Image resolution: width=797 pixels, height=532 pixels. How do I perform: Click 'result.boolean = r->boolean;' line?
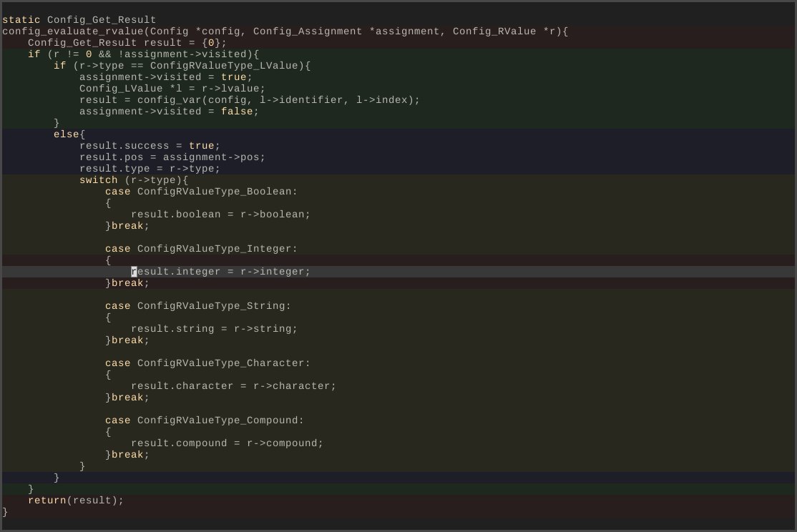220,215
